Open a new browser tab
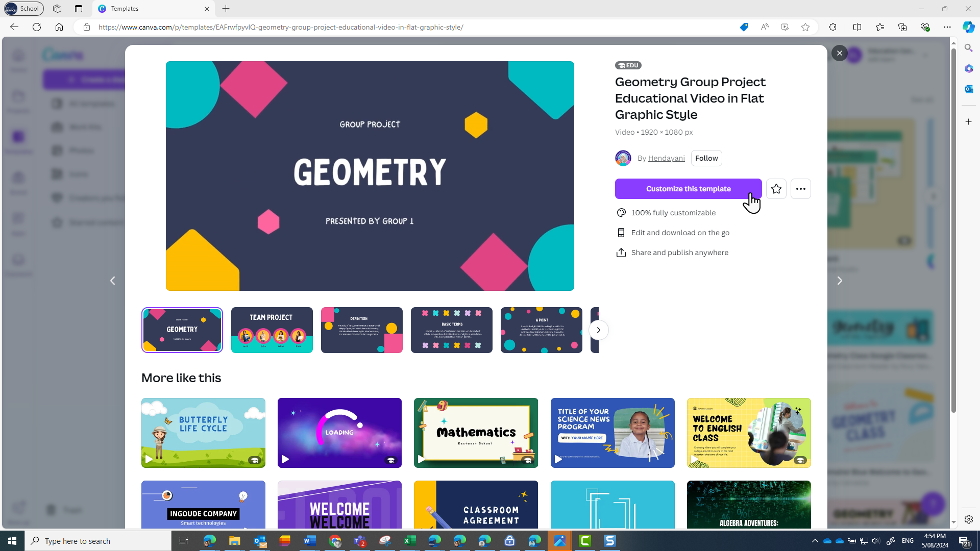 pyautogui.click(x=226, y=9)
